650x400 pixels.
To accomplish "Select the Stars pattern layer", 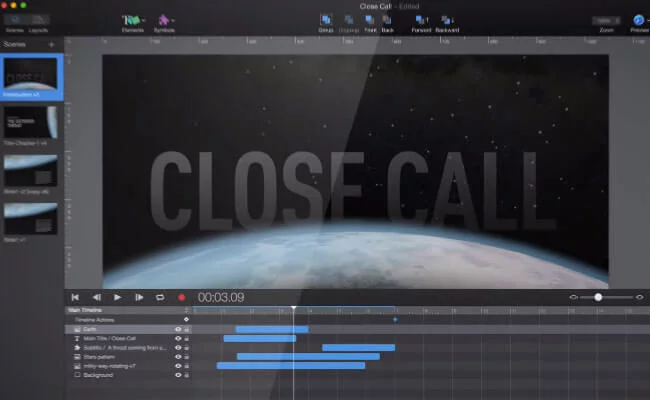I will click(x=129, y=357).
